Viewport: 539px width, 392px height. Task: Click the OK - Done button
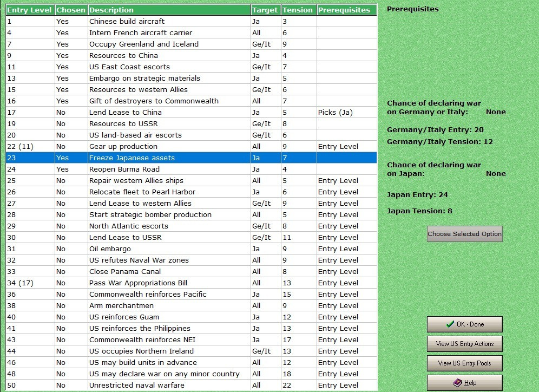coord(464,324)
